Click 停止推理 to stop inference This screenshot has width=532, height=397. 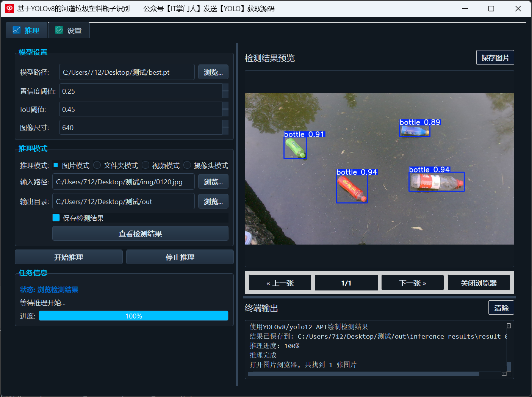[x=180, y=257]
